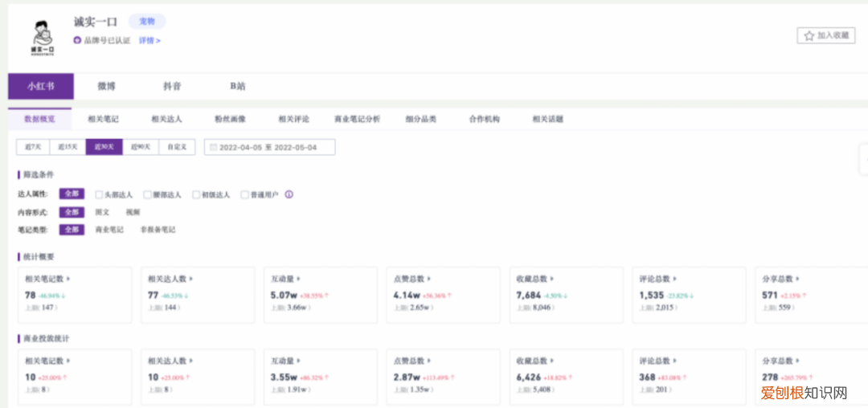This screenshot has height=408, width=868.
Task: Click the purple 品牌号已认证 badge icon
Action: pyautogui.click(x=77, y=40)
